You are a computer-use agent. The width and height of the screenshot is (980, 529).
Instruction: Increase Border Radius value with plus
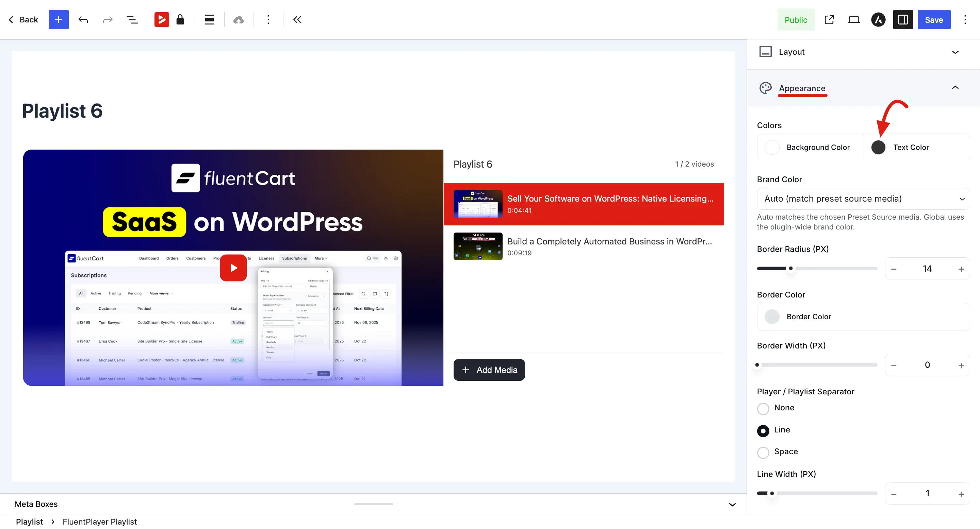click(961, 269)
